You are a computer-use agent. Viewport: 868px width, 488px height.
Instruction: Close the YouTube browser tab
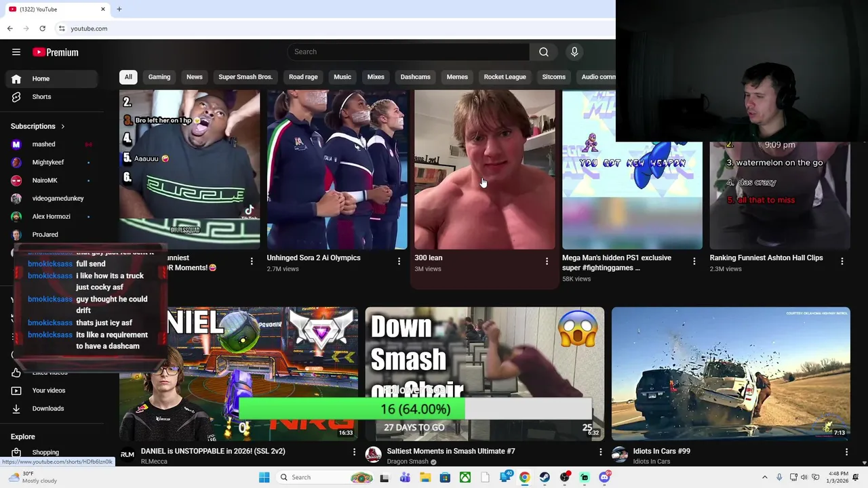click(x=103, y=9)
